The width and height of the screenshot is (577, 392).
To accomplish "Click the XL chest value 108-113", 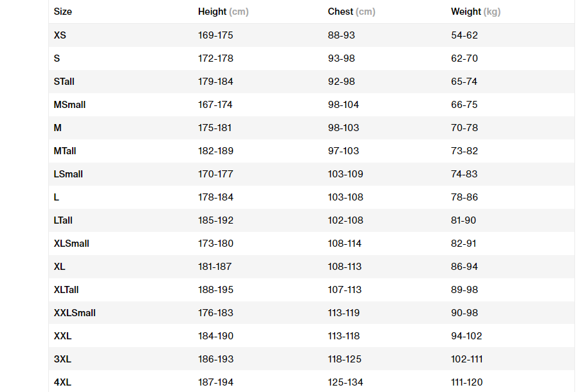I will click(x=345, y=267).
